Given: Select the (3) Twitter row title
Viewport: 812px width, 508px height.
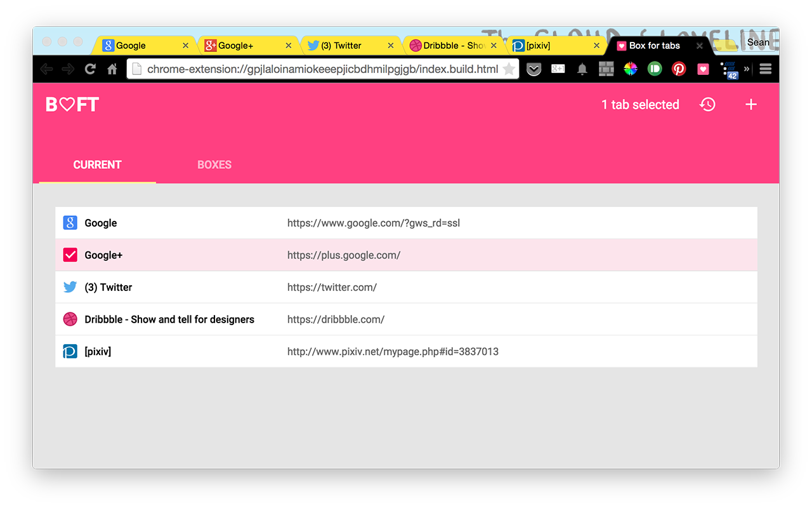Looking at the screenshot, I should click(x=108, y=287).
